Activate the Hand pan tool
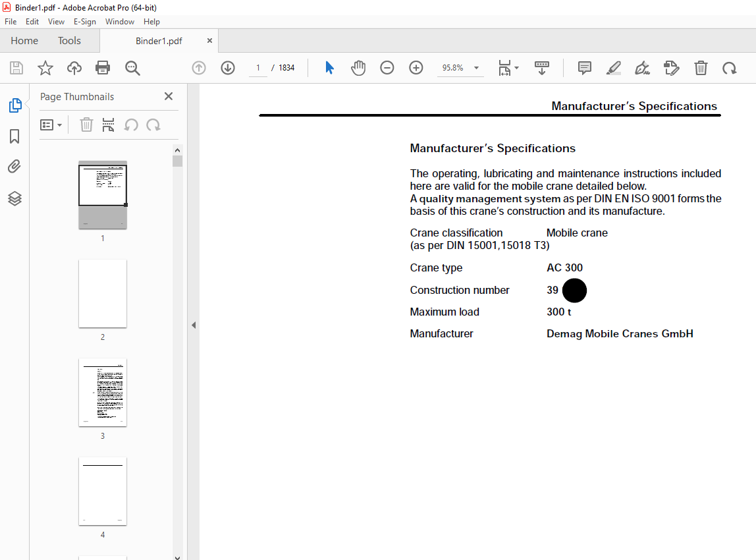This screenshot has width=756, height=560. tap(358, 68)
